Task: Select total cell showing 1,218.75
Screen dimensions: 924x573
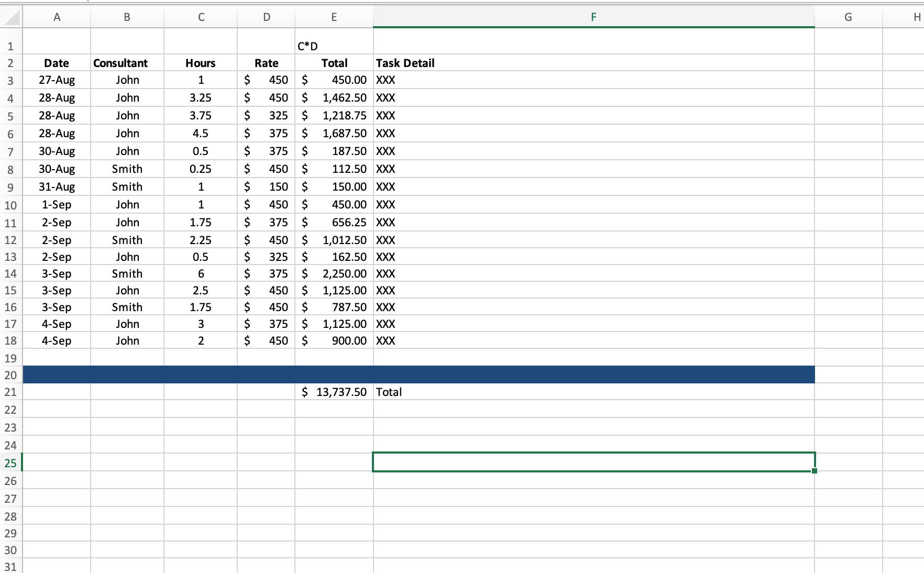Action: [334, 116]
